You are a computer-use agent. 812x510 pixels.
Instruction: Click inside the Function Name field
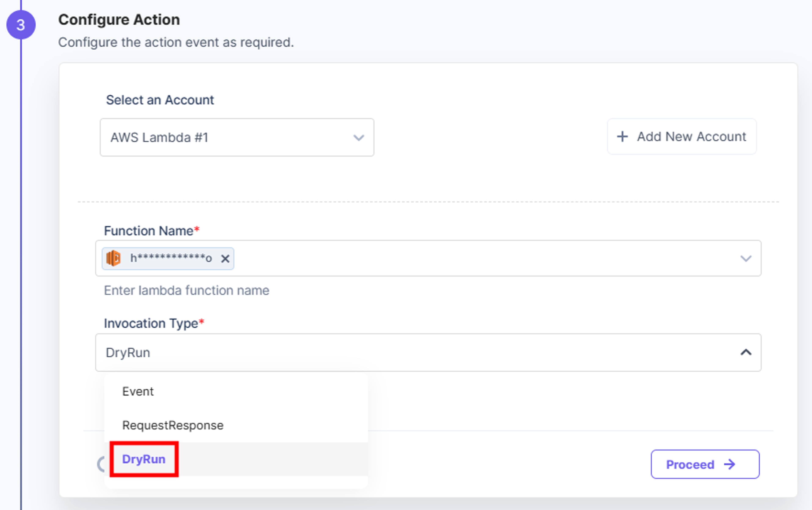[x=428, y=258]
